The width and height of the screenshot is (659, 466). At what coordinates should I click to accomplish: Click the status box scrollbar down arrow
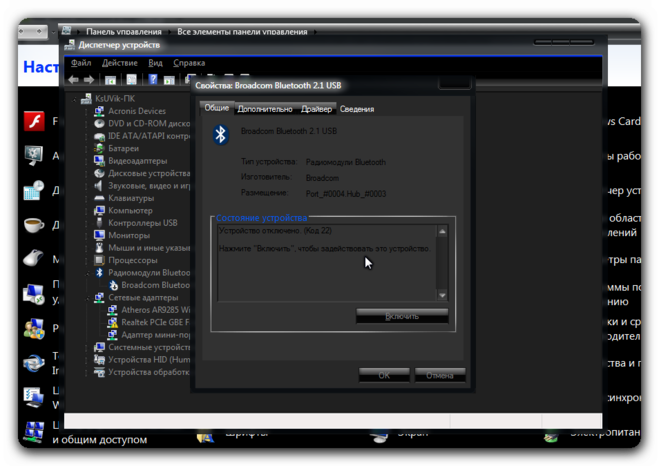tap(442, 295)
